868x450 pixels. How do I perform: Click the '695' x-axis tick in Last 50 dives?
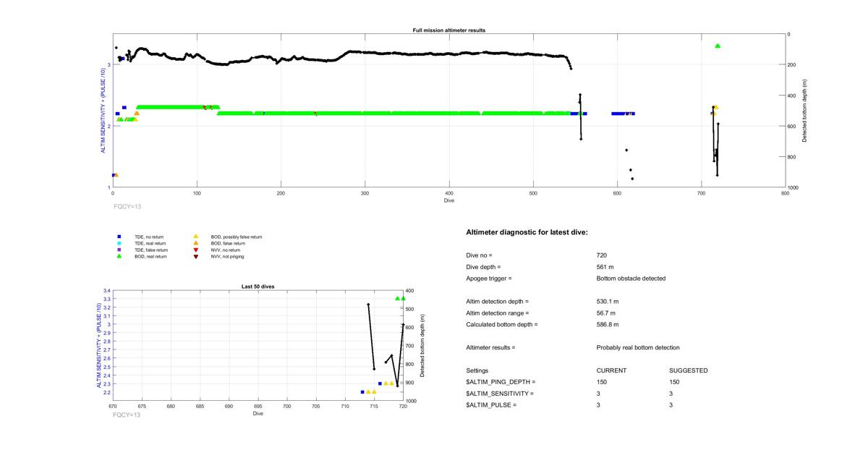pyautogui.click(x=258, y=407)
